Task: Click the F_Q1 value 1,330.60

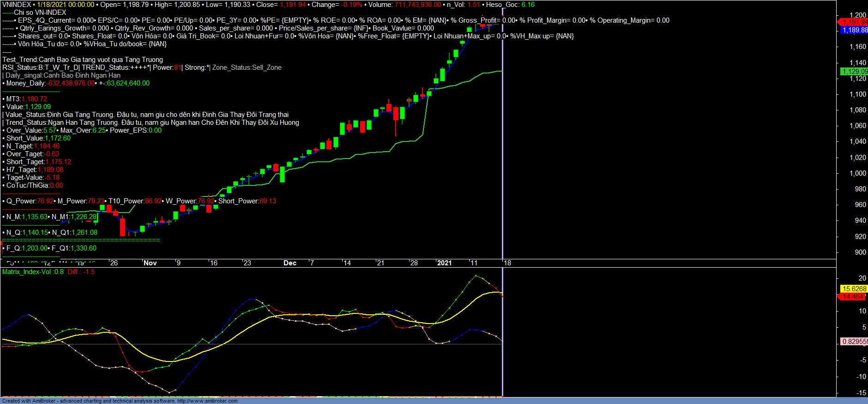Action: click(x=84, y=248)
